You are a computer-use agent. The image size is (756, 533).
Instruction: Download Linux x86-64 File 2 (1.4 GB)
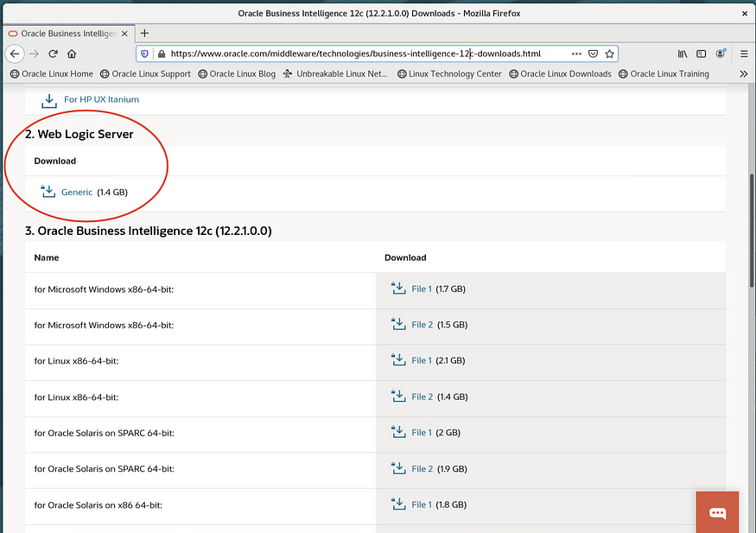[x=422, y=397]
